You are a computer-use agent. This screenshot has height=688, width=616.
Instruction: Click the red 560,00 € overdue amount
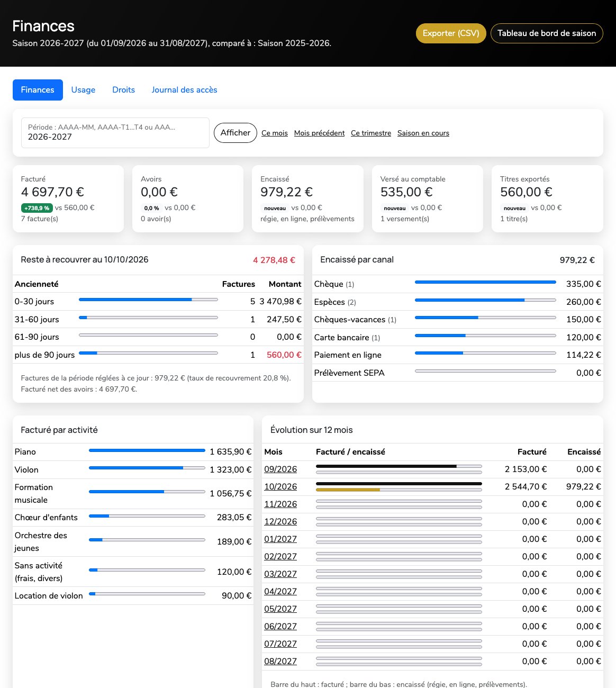284,355
